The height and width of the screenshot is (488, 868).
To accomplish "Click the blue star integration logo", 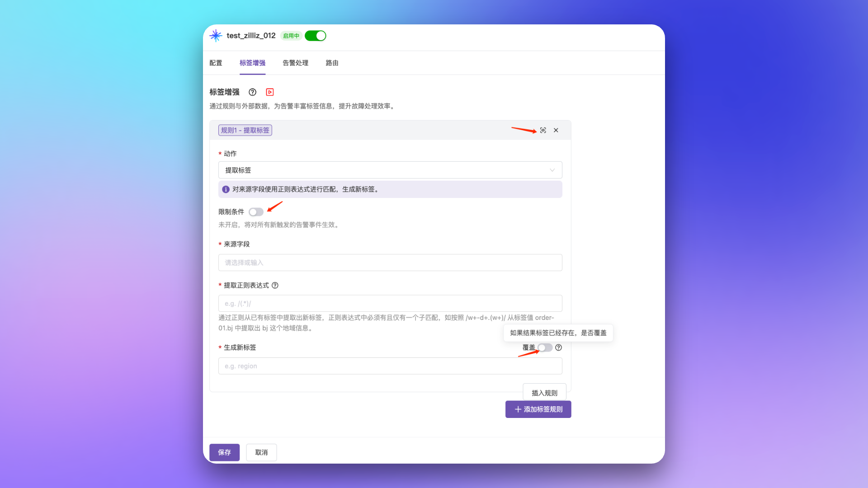I will 216,36.
